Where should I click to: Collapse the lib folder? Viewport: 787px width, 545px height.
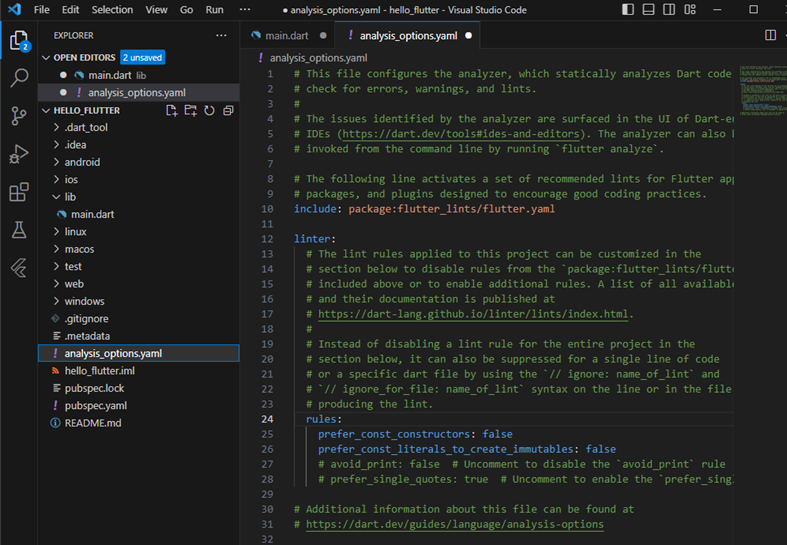[x=70, y=197]
